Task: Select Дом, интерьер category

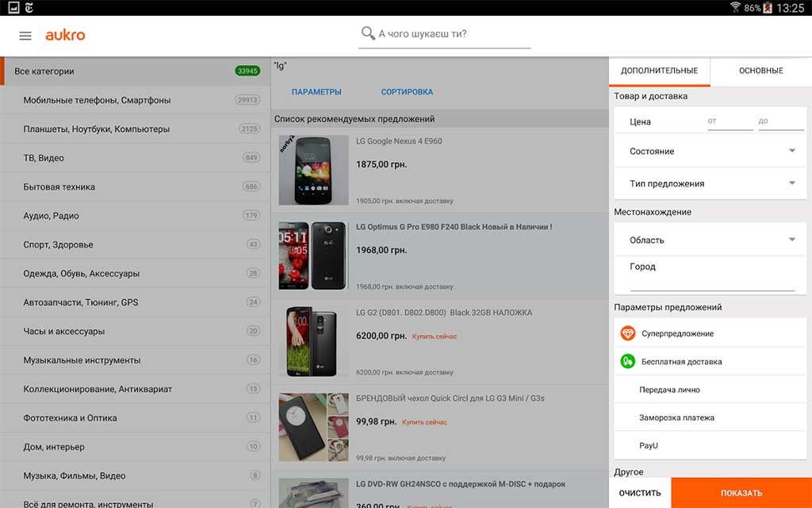Action: tap(135, 447)
